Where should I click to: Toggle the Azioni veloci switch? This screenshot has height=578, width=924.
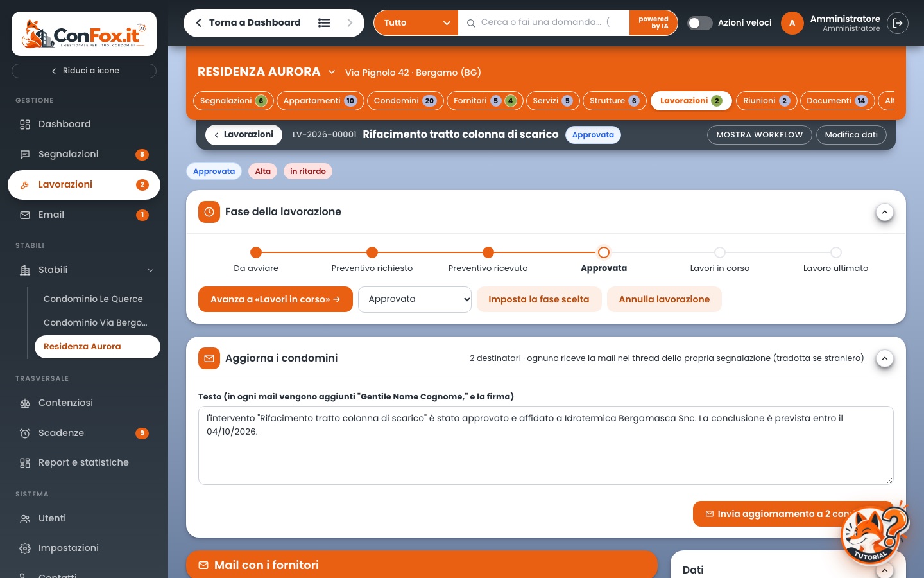click(x=699, y=23)
